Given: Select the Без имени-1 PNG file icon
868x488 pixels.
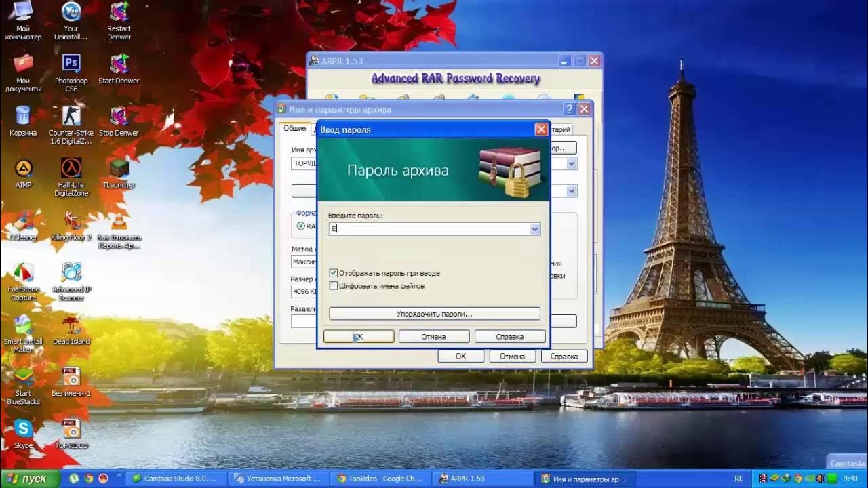Looking at the screenshot, I should point(71,382).
